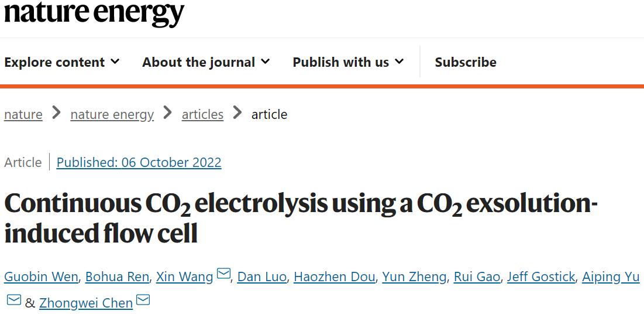Viewport: 644px width, 314px height.
Task: Open author Haozhen Dou's details
Action: (334, 277)
